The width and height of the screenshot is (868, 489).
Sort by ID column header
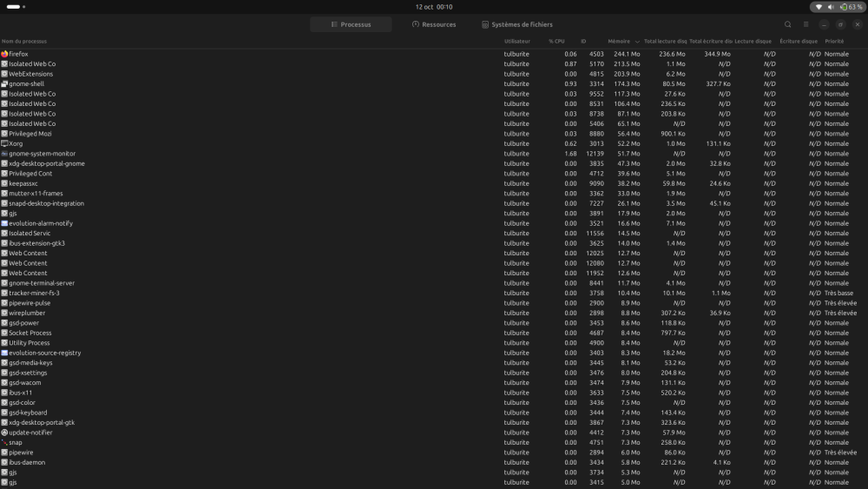(583, 41)
